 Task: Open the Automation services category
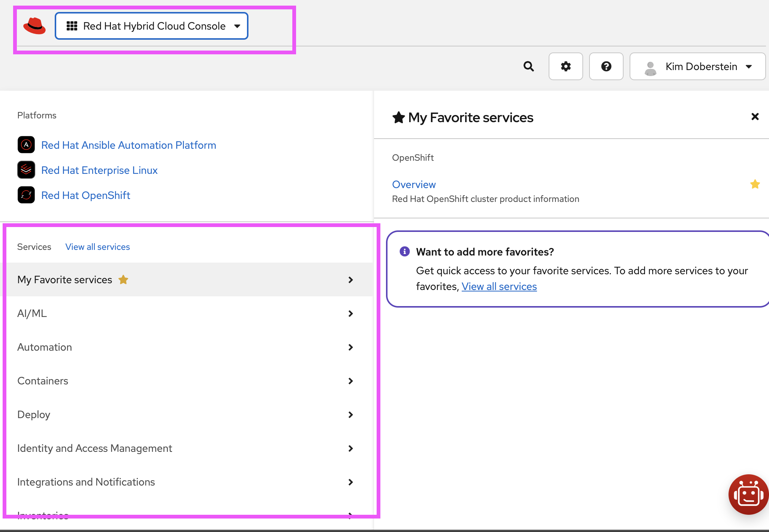tap(186, 347)
